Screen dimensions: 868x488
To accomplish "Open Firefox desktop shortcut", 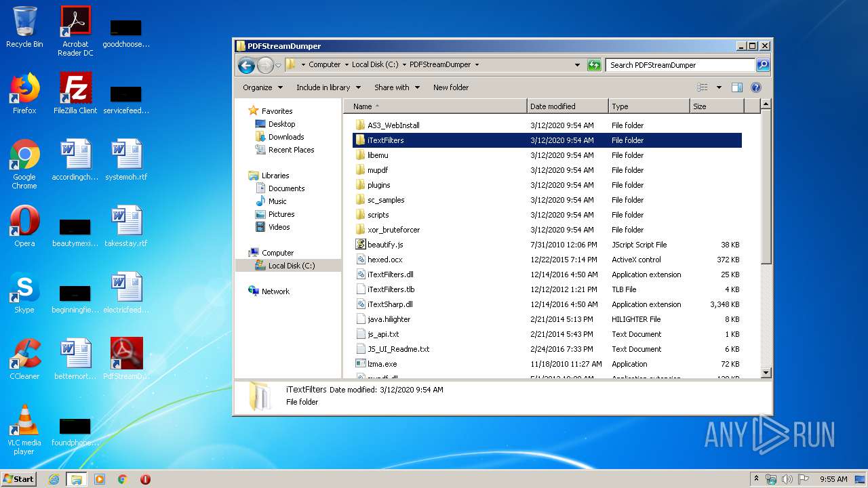I will (24, 94).
